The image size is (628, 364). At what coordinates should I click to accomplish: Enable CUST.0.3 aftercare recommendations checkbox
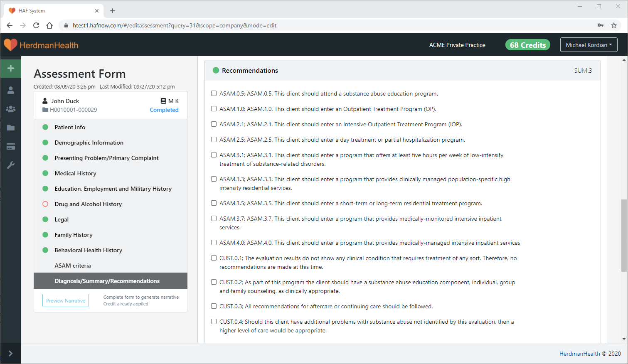[x=214, y=306]
